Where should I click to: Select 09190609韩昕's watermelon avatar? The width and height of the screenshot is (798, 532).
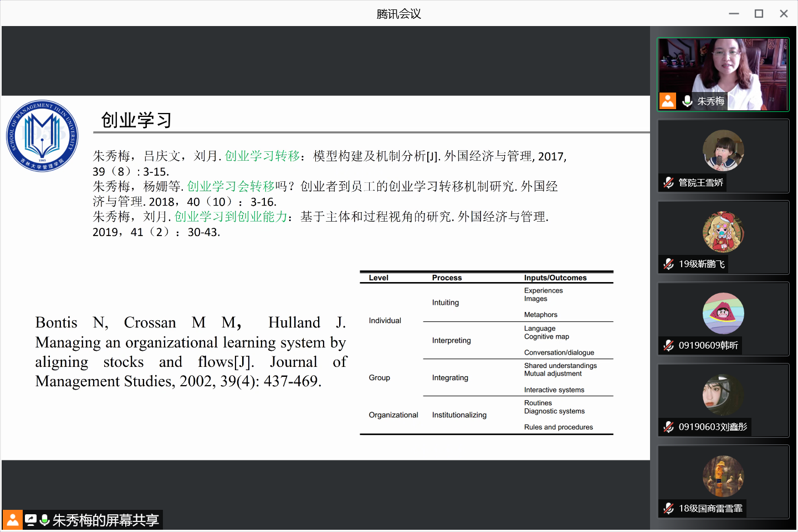click(723, 313)
